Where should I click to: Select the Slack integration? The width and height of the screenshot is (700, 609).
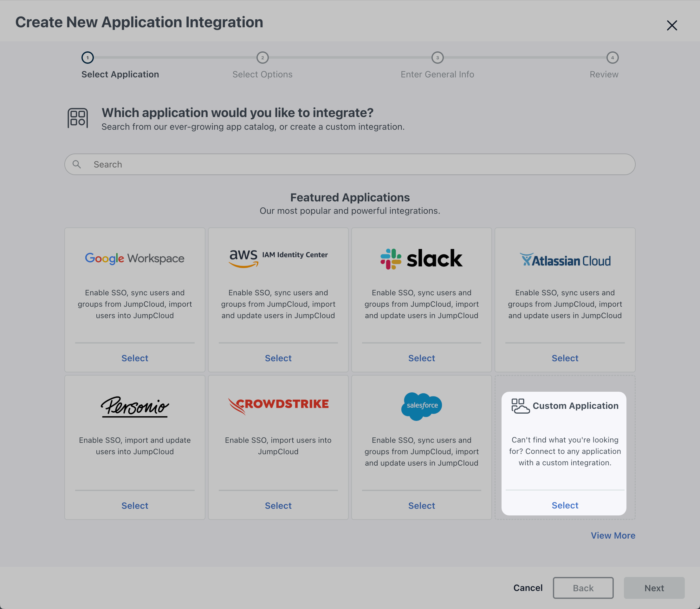coord(422,358)
